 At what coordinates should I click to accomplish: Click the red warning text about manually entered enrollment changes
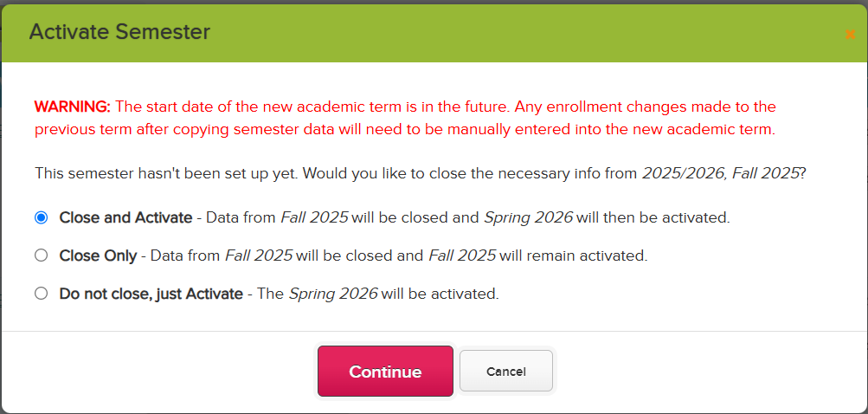click(405, 118)
